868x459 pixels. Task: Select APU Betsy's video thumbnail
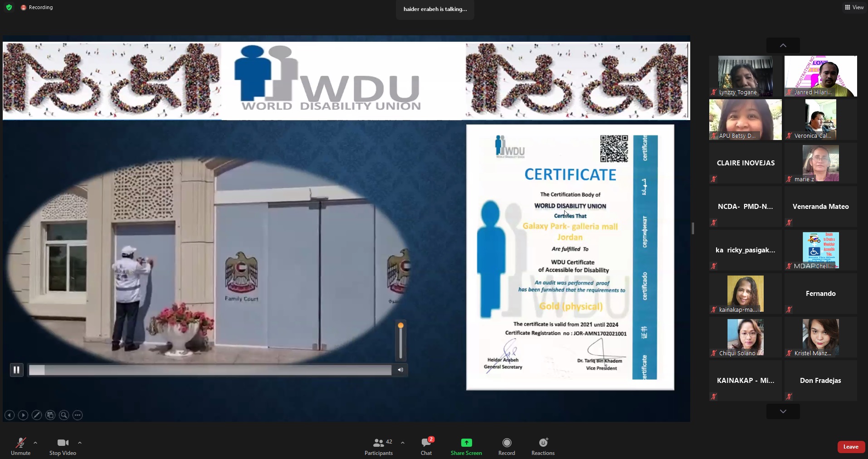coord(746,120)
